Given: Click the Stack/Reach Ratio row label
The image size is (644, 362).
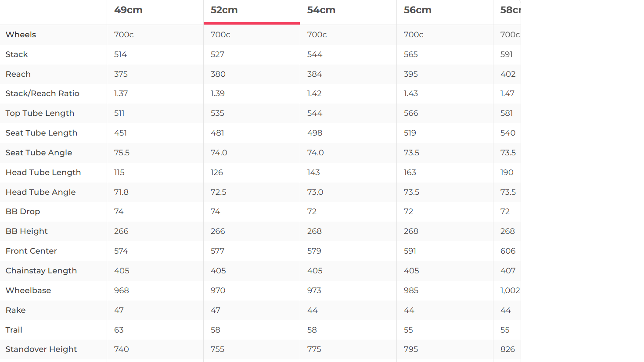Looking at the screenshot, I should tap(42, 93).
